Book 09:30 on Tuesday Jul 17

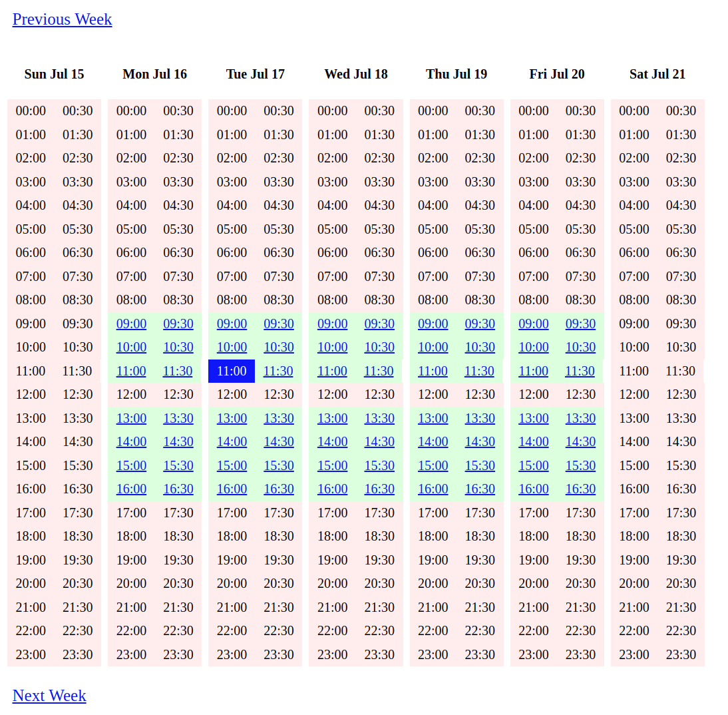pyautogui.click(x=278, y=324)
